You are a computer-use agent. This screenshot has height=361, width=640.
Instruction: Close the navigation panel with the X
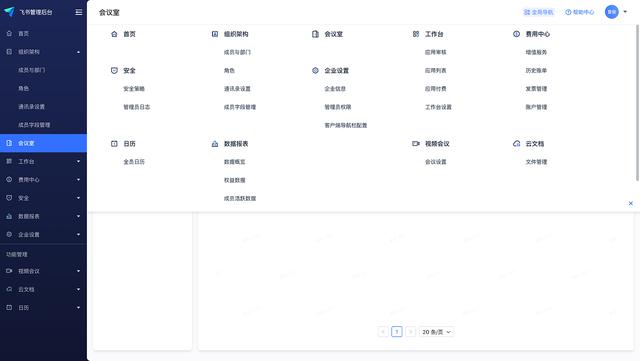click(x=631, y=203)
